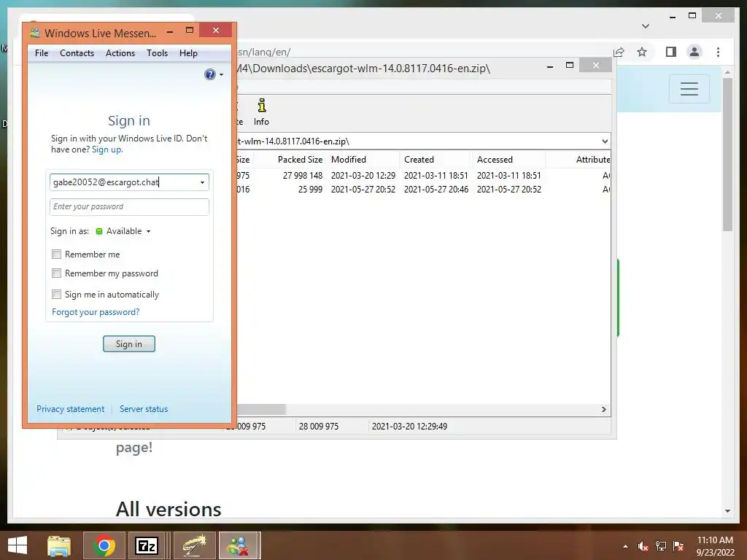Open the Messenger Help menu
This screenshot has height=560, width=747.
[x=188, y=52]
